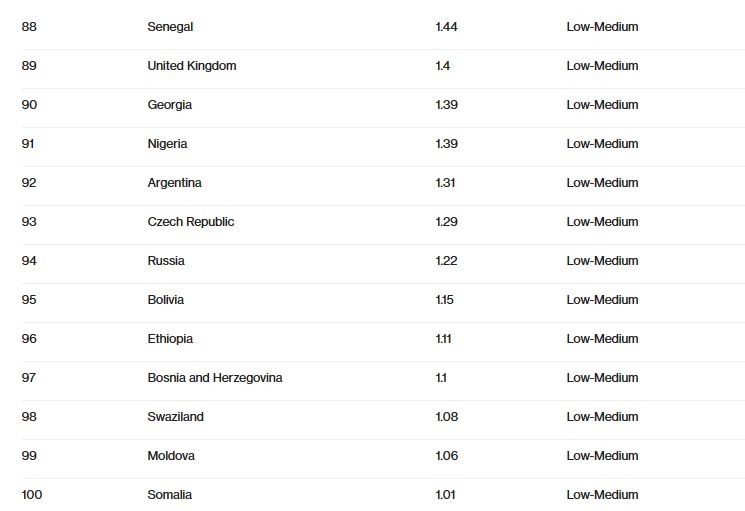Click the Somalia country cell
This screenshot has width=745, height=511.
(x=170, y=495)
